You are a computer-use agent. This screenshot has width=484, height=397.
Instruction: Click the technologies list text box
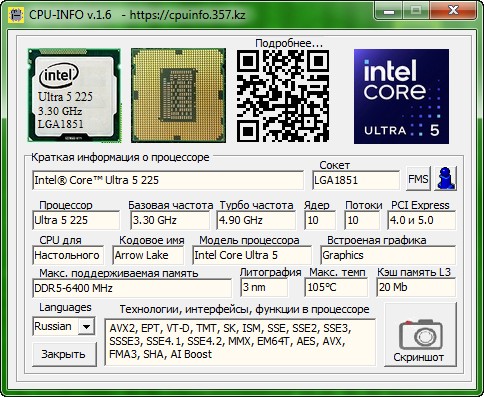click(x=240, y=342)
